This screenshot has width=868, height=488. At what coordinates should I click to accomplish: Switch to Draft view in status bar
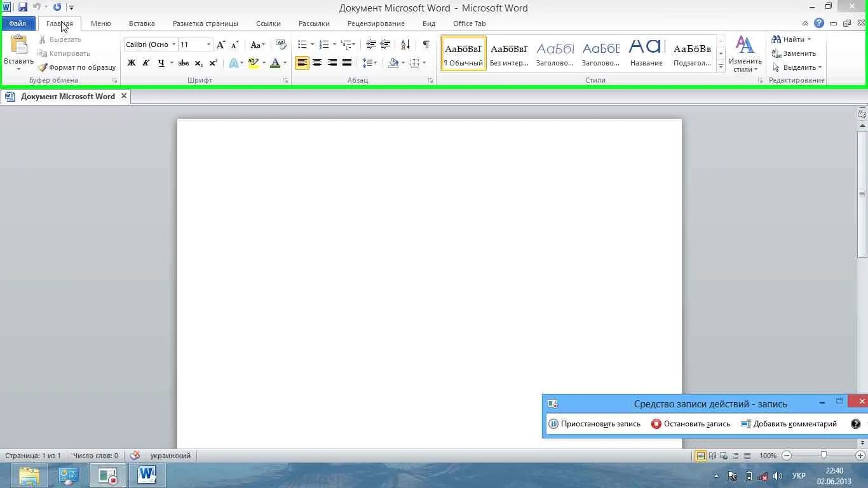747,456
